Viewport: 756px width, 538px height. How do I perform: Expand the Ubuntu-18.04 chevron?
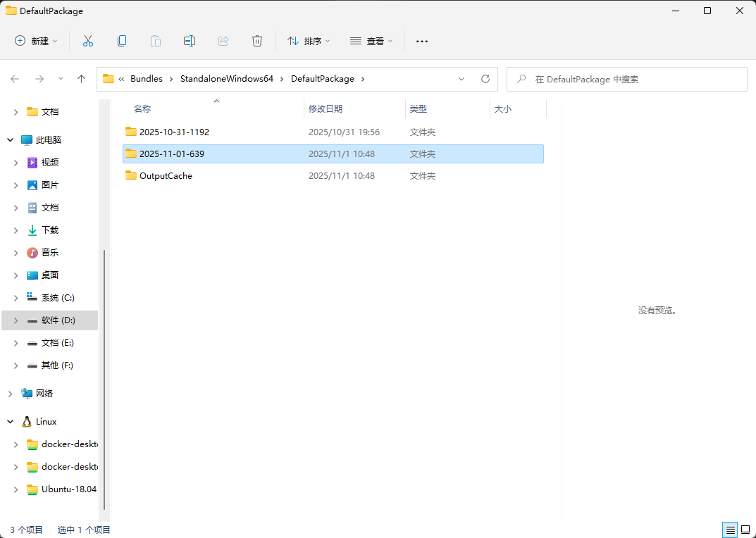pyautogui.click(x=16, y=489)
